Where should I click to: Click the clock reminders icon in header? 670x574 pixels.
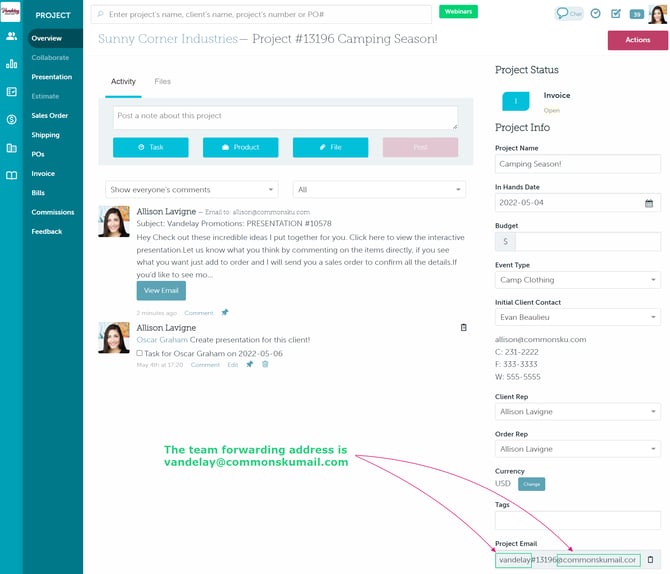click(x=596, y=14)
